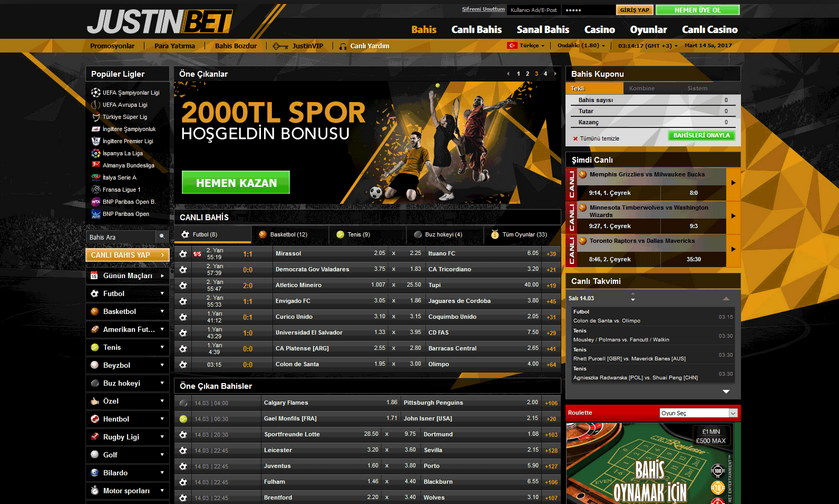Click the search magnifier in Bahis Ara
This screenshot has height=504, width=839.
(162, 236)
